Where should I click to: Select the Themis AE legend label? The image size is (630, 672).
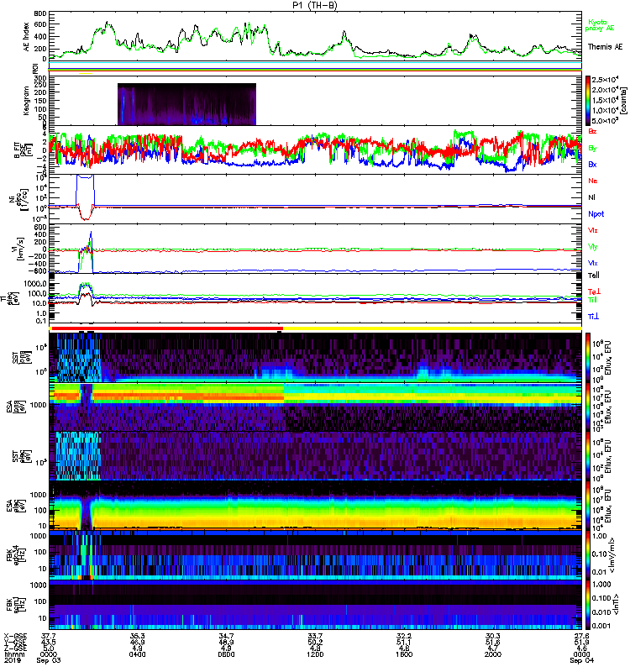[605, 47]
